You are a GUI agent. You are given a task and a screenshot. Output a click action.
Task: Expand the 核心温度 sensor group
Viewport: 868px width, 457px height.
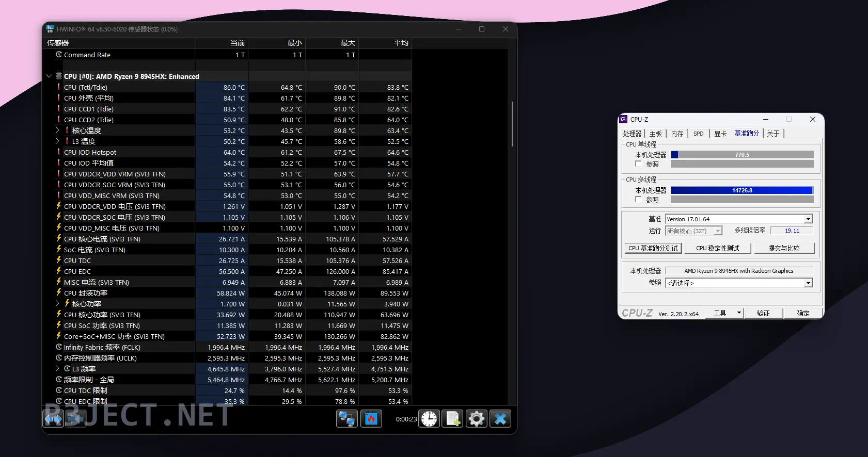click(57, 130)
